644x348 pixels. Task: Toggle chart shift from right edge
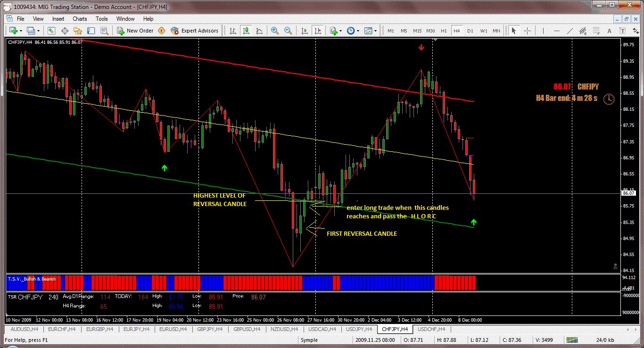click(x=318, y=31)
